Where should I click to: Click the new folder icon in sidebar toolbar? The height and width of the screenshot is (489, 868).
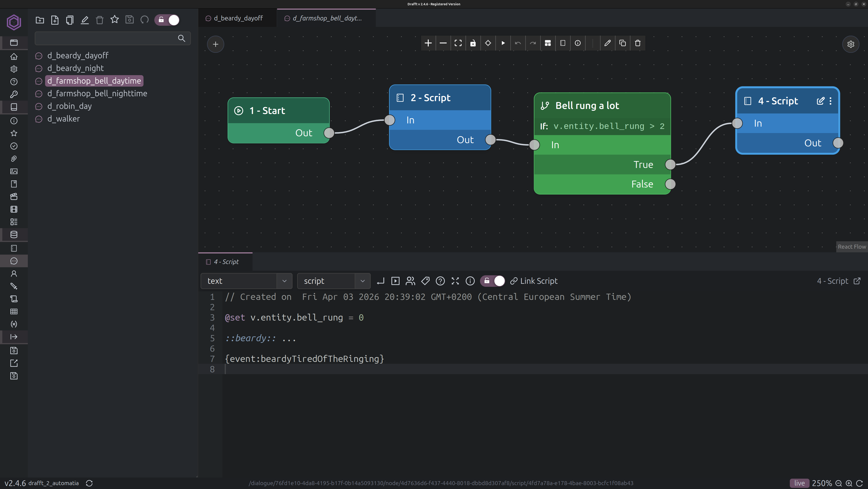pyautogui.click(x=40, y=20)
